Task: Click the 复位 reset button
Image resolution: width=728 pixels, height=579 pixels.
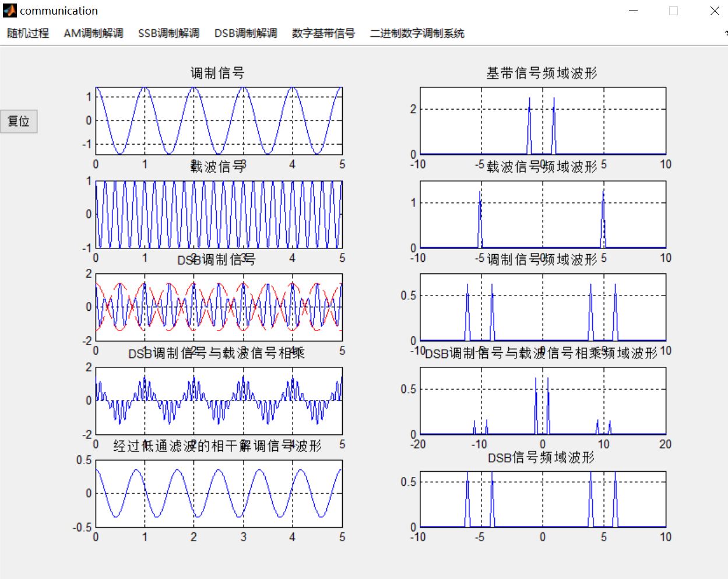Action: (x=19, y=121)
